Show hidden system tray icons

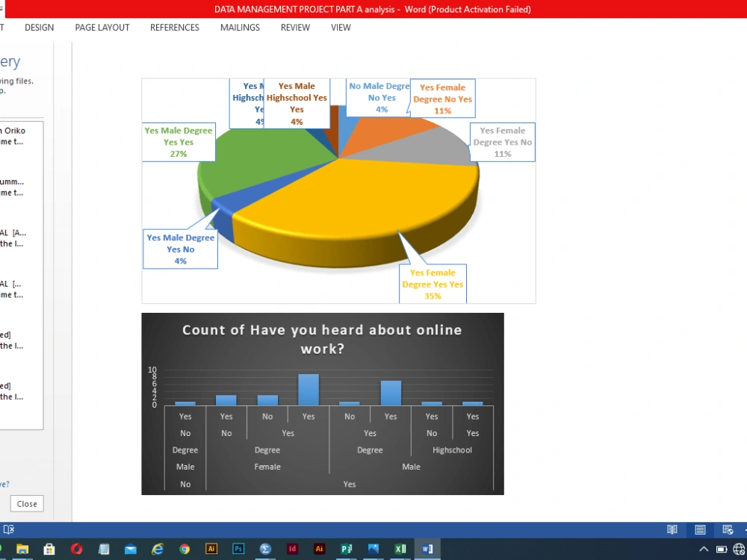coord(704,549)
